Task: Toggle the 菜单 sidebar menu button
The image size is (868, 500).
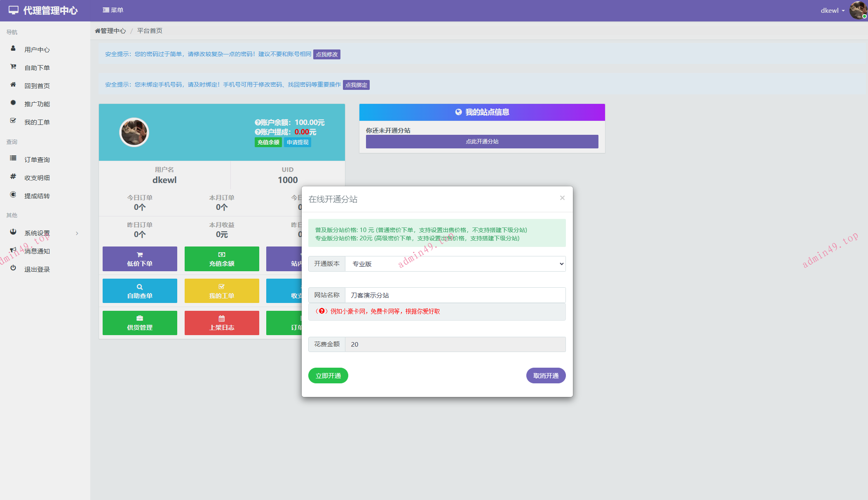Action: click(x=113, y=10)
